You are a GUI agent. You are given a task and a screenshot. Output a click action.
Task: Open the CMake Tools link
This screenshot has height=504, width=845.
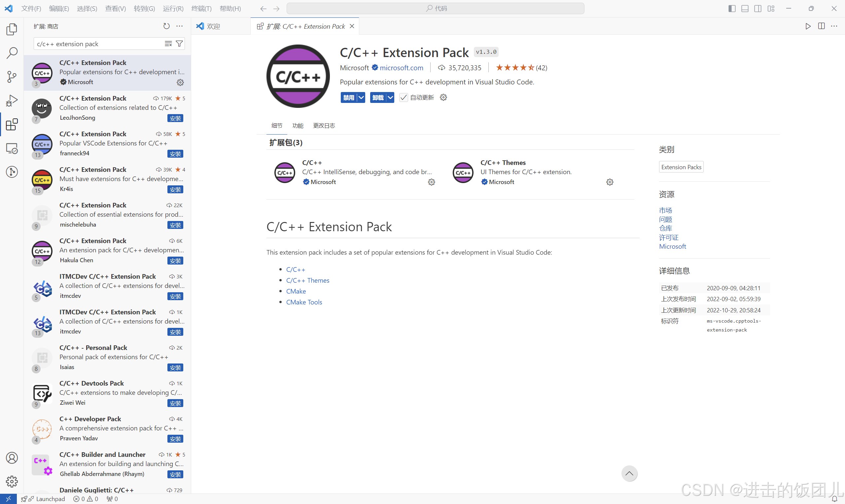point(304,302)
